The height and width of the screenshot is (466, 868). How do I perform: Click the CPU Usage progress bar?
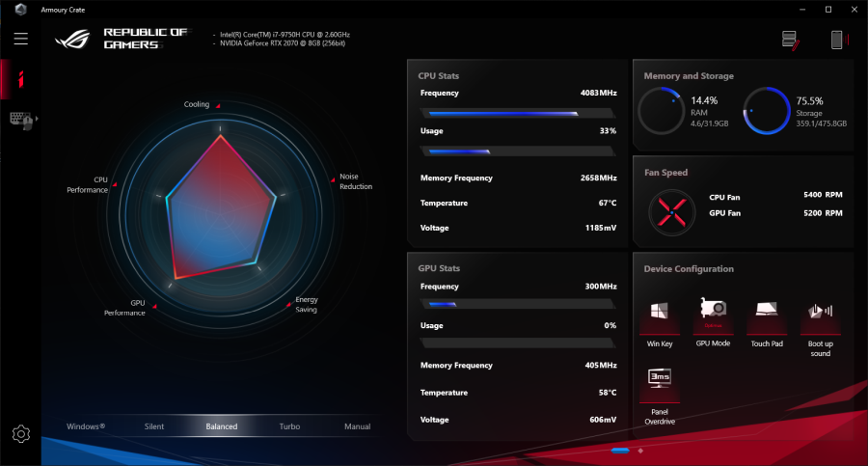pos(518,151)
